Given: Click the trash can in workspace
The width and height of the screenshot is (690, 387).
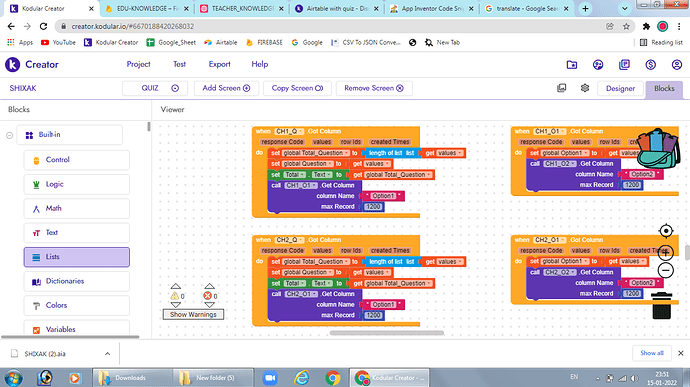Looking at the screenshot, I should [x=661, y=305].
